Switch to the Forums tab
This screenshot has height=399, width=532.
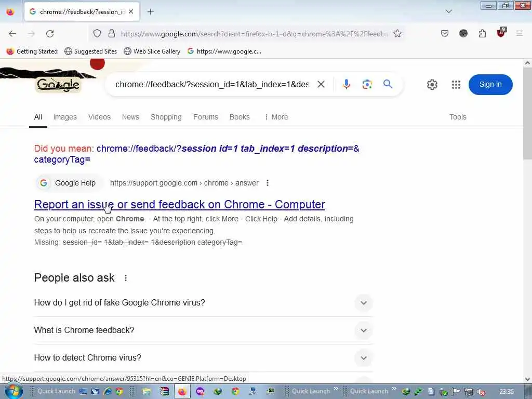click(206, 117)
